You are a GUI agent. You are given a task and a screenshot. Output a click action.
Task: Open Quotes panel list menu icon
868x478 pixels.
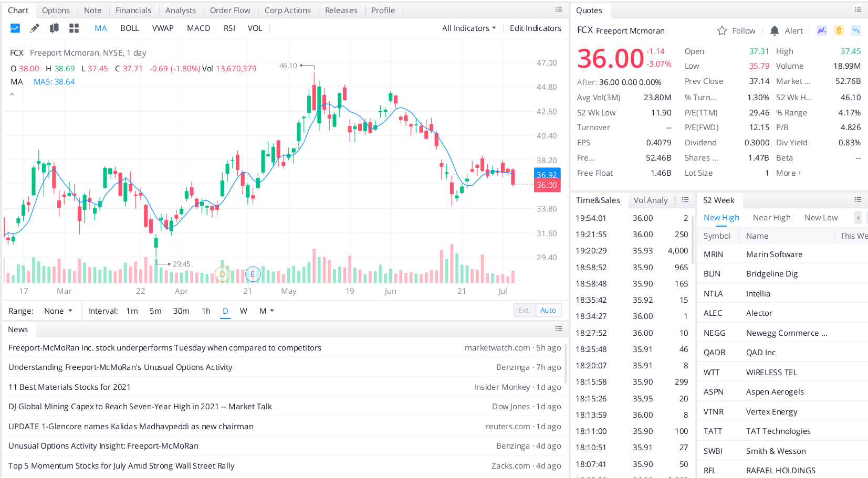858,9
